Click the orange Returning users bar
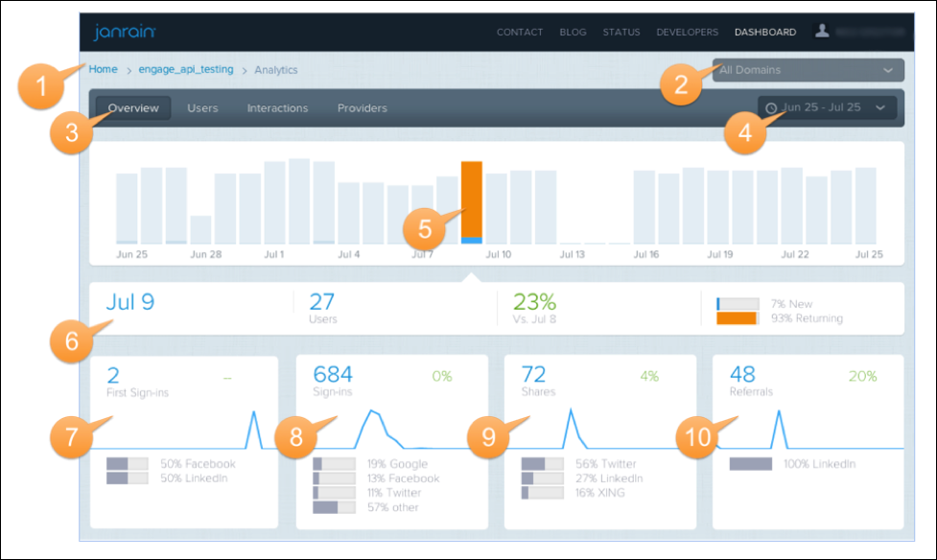Viewport: 937px width, 560px height. 737,318
